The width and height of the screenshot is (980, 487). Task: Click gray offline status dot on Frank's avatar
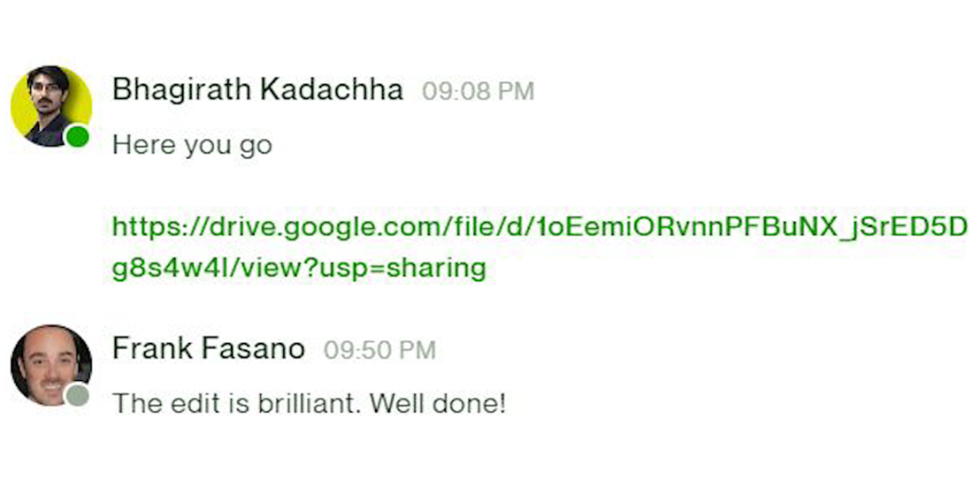(78, 395)
